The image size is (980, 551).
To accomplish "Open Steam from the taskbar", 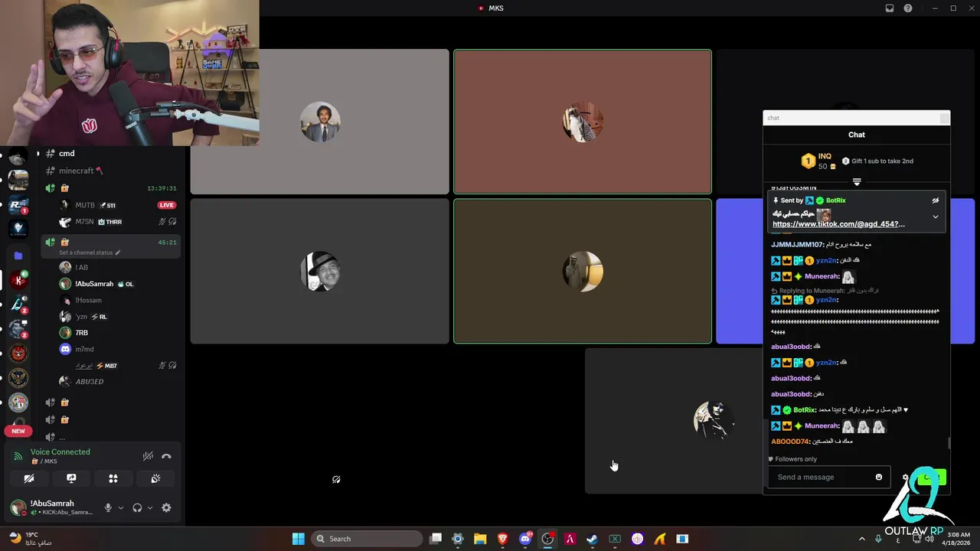I will 592,539.
